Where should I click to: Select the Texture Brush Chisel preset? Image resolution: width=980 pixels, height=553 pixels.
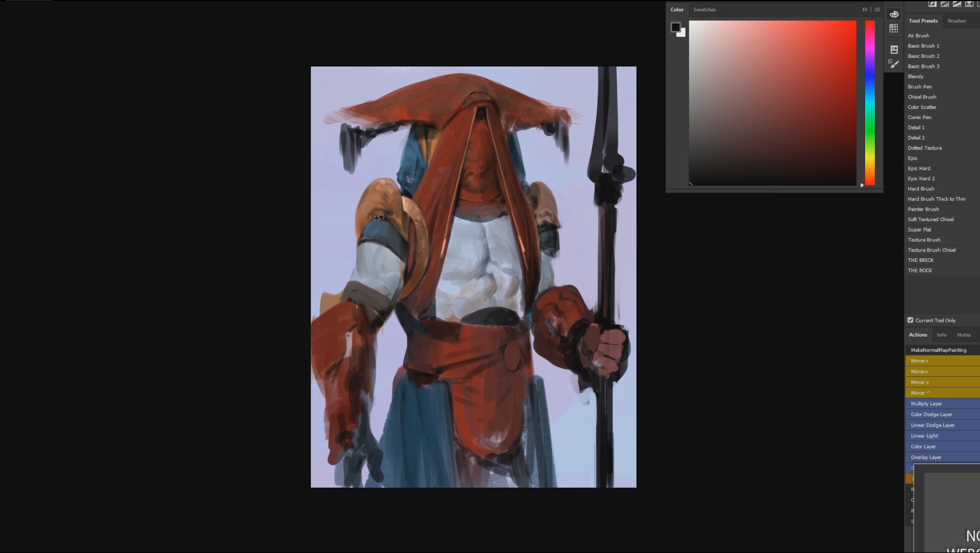click(x=943, y=250)
